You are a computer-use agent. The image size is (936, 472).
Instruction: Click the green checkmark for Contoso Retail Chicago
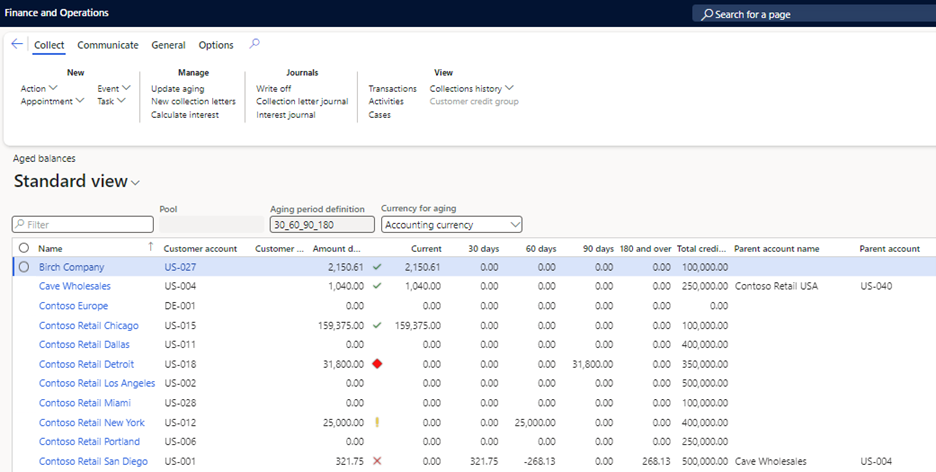377,325
